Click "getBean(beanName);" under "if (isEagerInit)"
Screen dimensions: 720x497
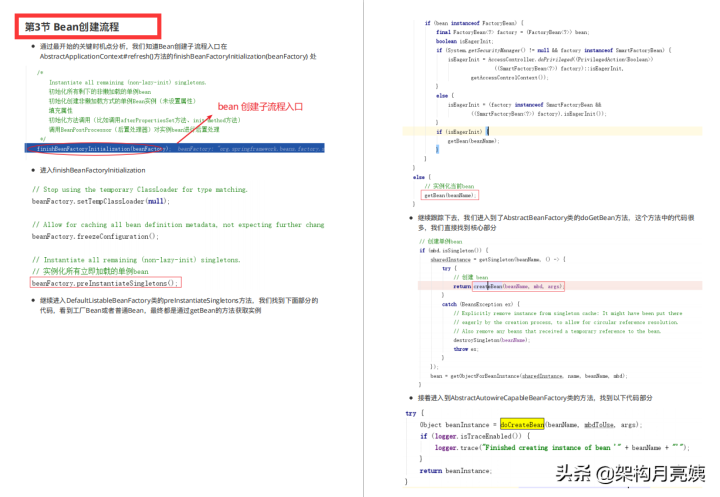[x=473, y=141]
